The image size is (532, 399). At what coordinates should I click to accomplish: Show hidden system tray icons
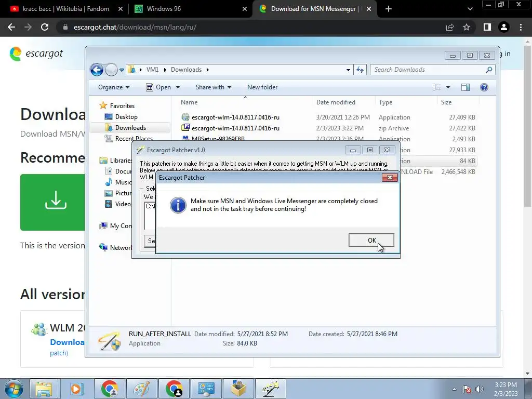pos(454,389)
